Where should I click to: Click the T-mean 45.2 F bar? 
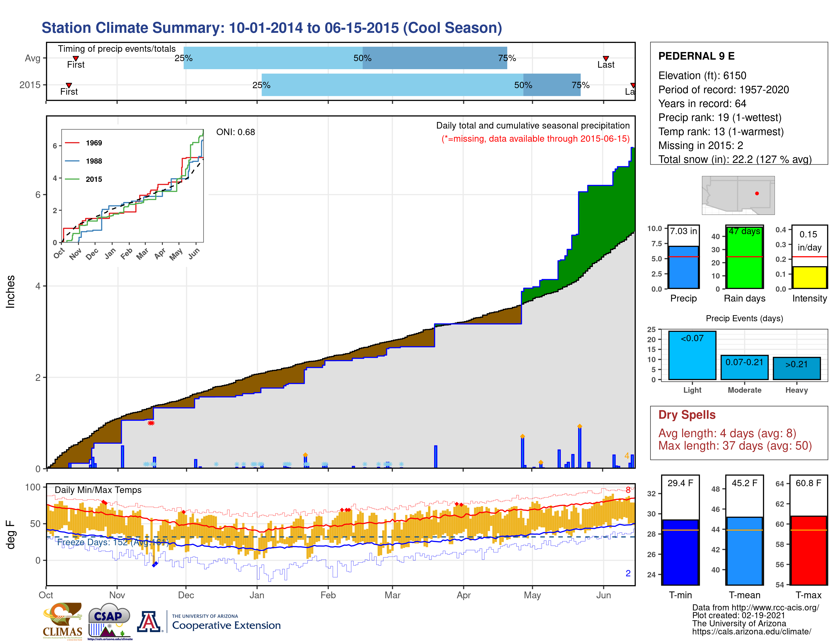[745, 551]
